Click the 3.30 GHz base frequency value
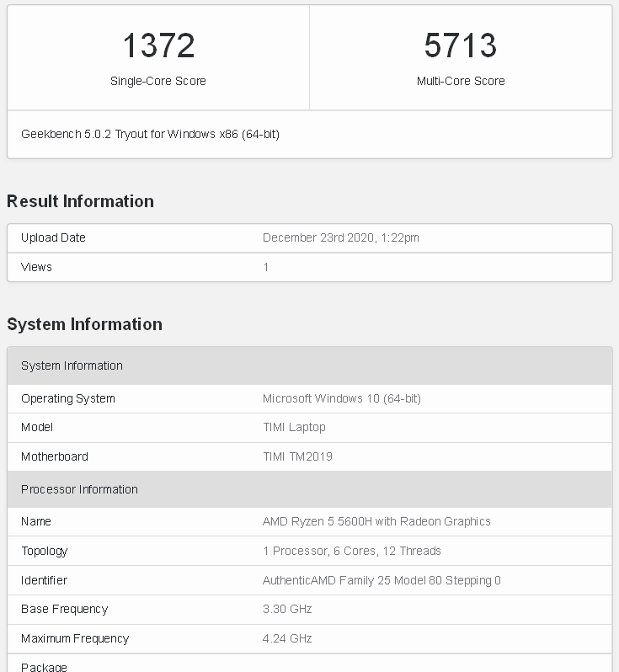 click(287, 609)
